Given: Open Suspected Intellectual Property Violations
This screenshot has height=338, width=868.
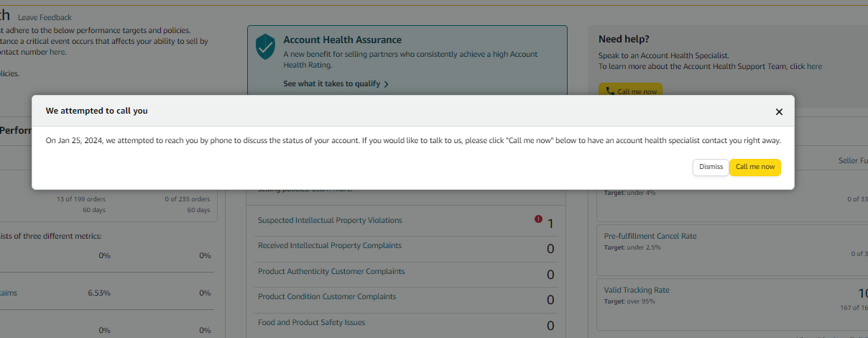Looking at the screenshot, I should tap(330, 220).
